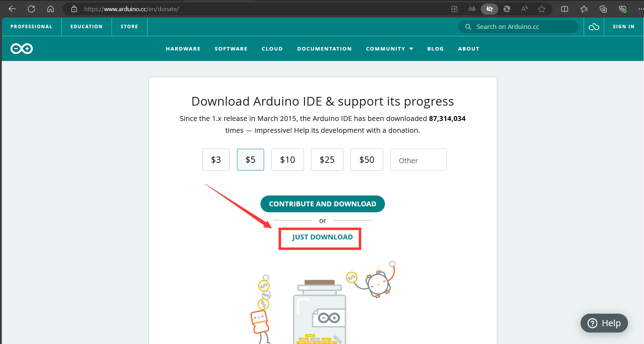Click the browser back arrow
The width and height of the screenshot is (644, 344).
[12, 9]
